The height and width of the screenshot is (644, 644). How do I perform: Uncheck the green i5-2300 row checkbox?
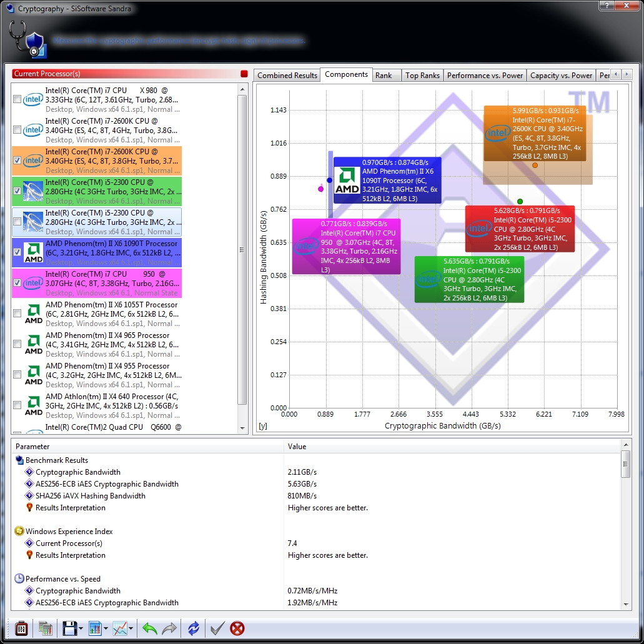click(x=17, y=191)
